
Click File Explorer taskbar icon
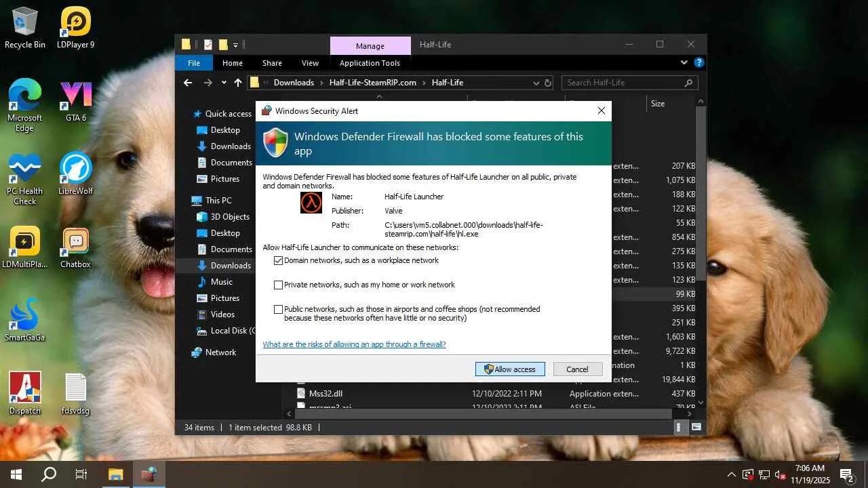pyautogui.click(x=115, y=474)
